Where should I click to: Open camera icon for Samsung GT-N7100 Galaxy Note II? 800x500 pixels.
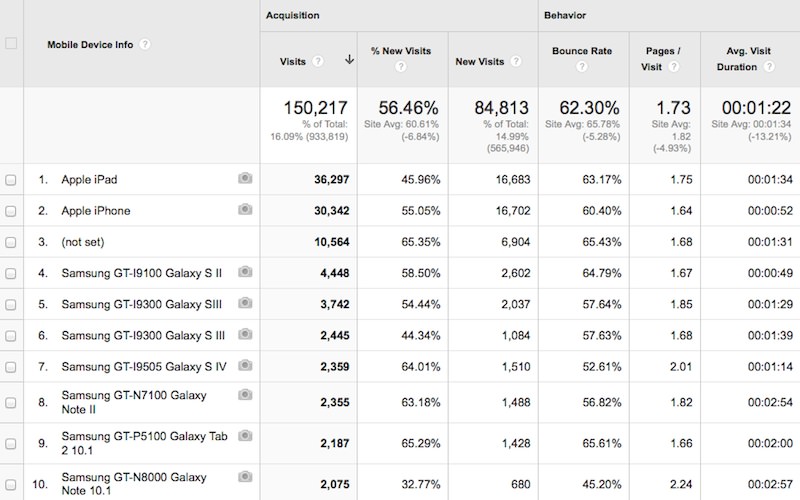click(245, 396)
